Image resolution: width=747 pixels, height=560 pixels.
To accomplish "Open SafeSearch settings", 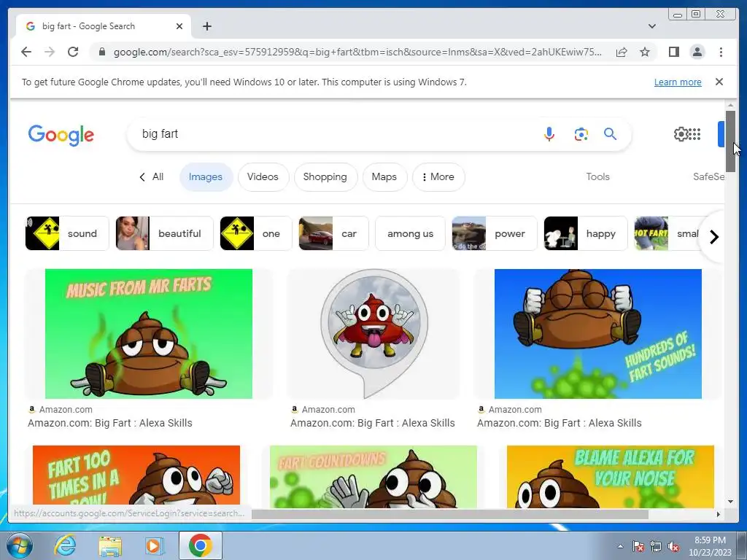I will [709, 176].
